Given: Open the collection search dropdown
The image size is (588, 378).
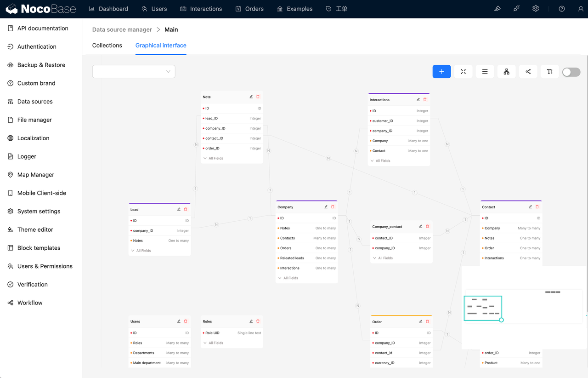Looking at the screenshot, I should [133, 71].
